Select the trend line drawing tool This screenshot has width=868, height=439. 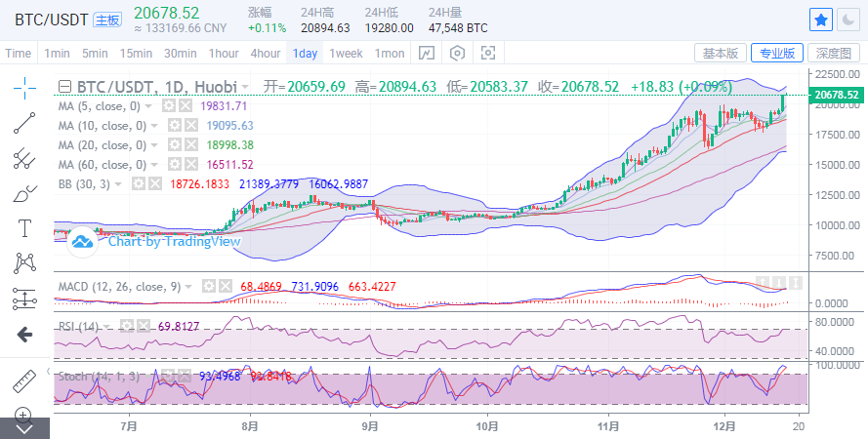24,122
